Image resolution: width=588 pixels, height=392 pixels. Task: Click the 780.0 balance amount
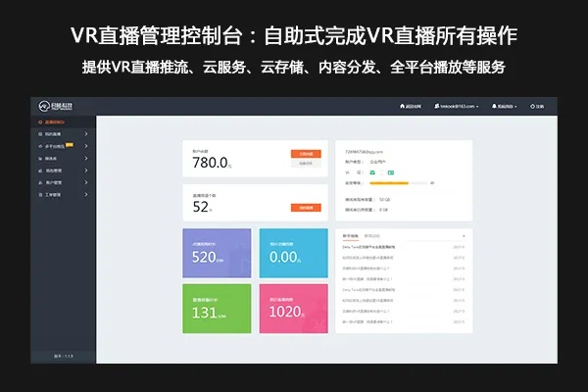tap(210, 163)
